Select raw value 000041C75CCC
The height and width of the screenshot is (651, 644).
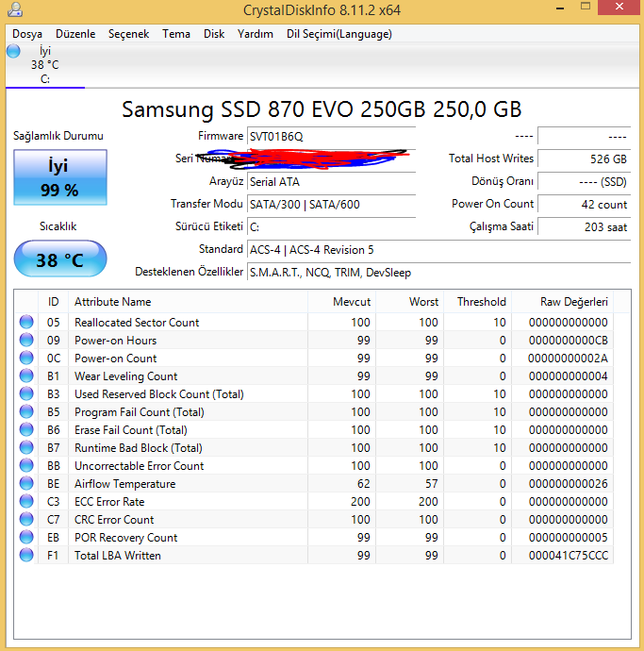click(568, 556)
